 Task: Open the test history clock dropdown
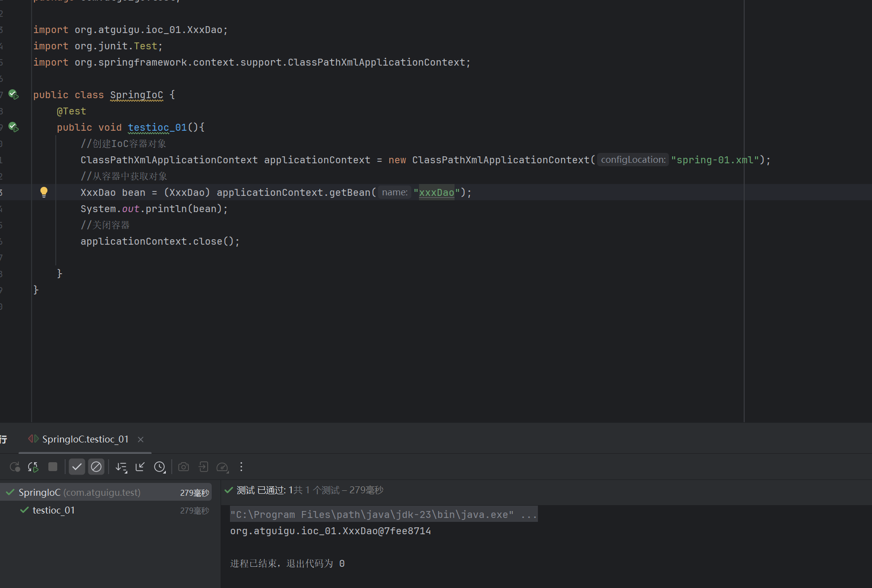coord(160,467)
